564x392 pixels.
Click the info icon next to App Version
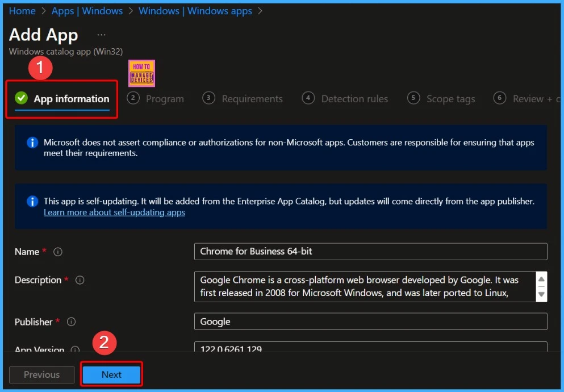pos(75,349)
